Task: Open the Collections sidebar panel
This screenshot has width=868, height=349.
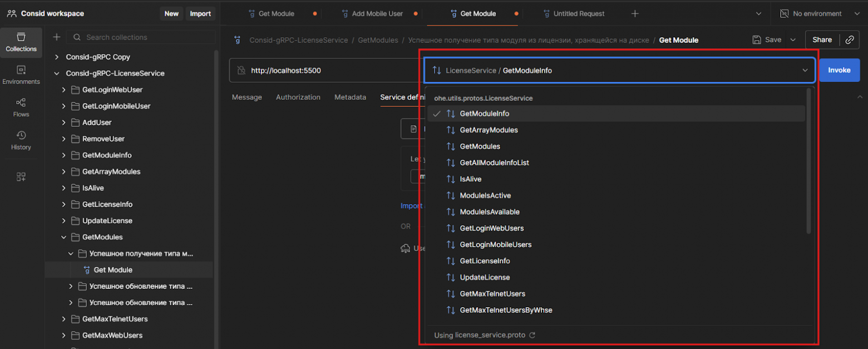Action: [21, 42]
